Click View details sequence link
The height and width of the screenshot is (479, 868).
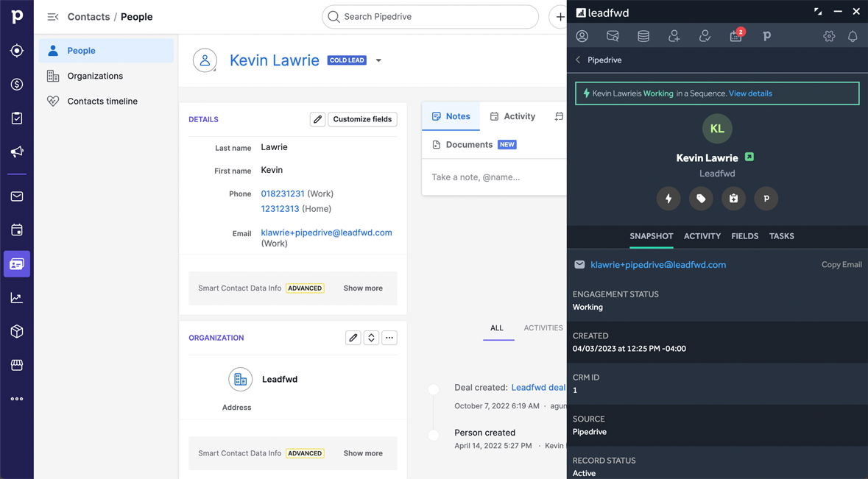(x=750, y=93)
